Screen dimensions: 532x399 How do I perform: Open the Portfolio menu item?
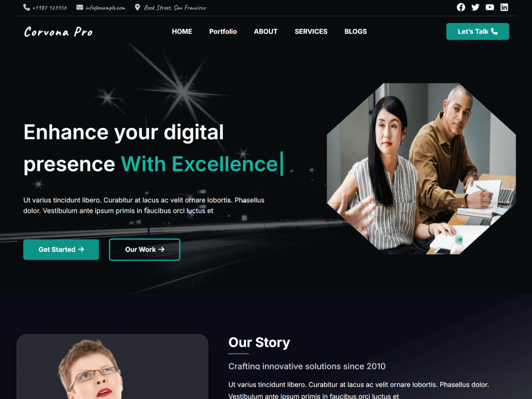(x=223, y=31)
